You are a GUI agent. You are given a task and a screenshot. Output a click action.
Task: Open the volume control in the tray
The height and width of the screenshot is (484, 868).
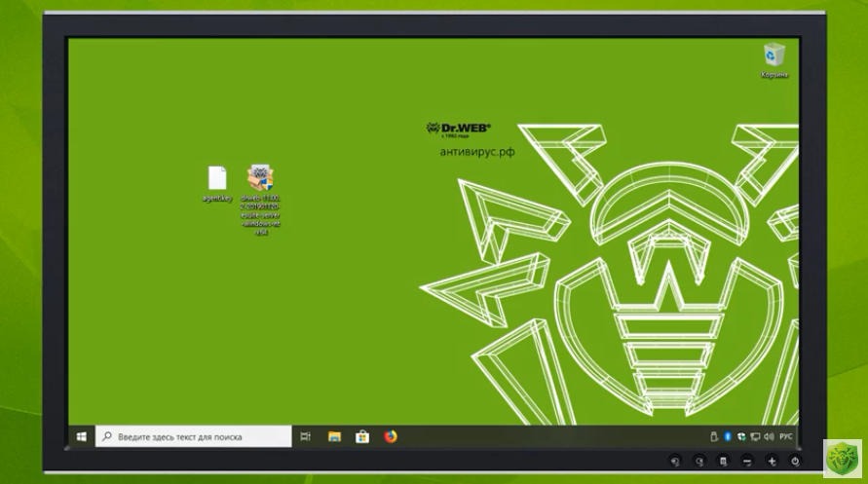pyautogui.click(x=769, y=437)
